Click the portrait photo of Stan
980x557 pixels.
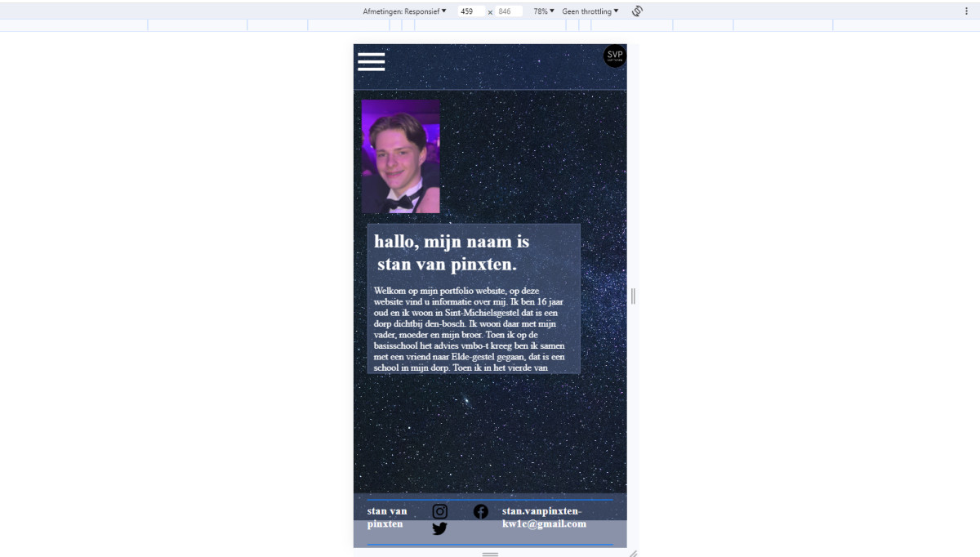(x=401, y=157)
